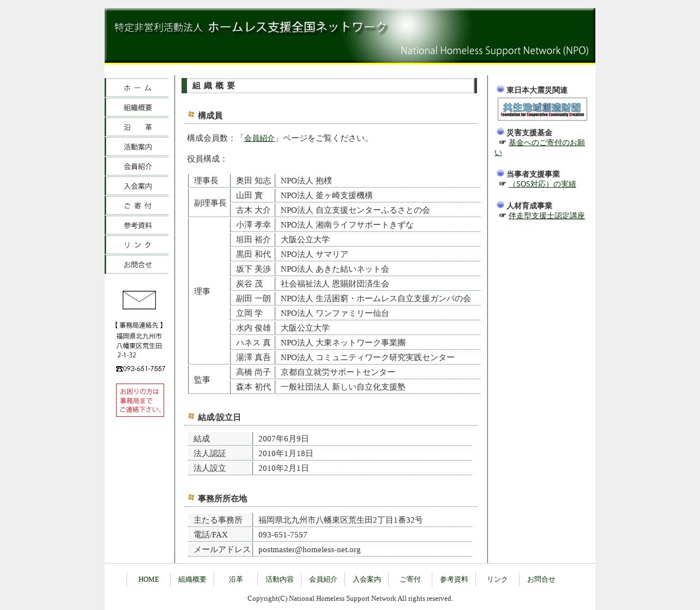The image size is (700, 610).
Task: Click 組織概要 in the footer navigation
Action: 192,579
